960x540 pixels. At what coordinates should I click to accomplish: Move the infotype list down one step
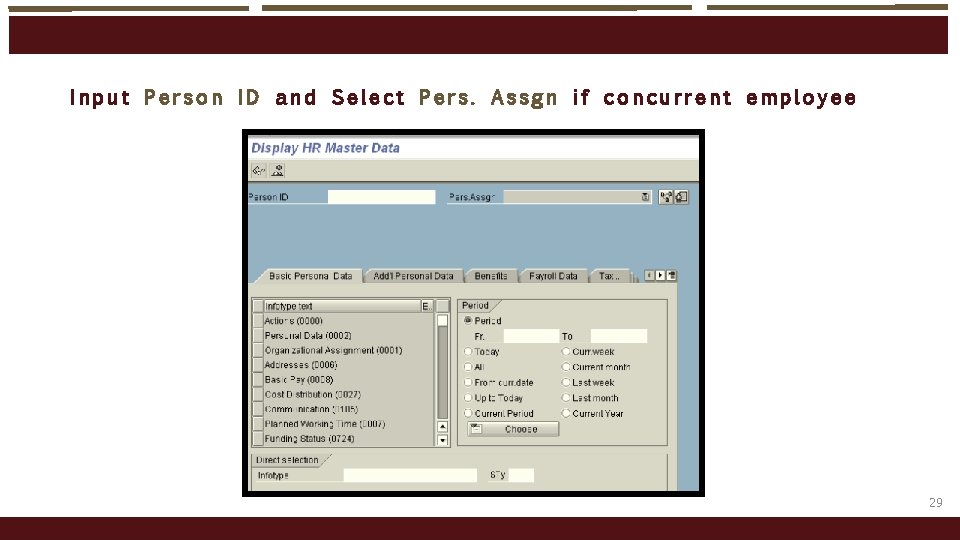[x=443, y=440]
